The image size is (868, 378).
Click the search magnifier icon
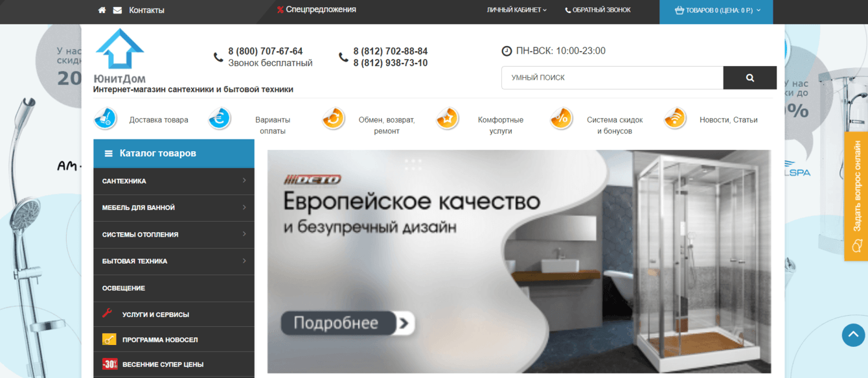(749, 77)
